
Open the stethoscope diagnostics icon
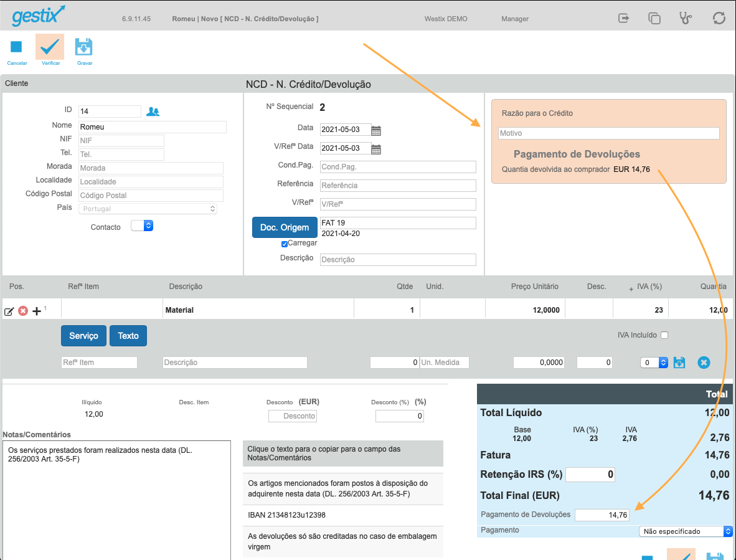686,18
